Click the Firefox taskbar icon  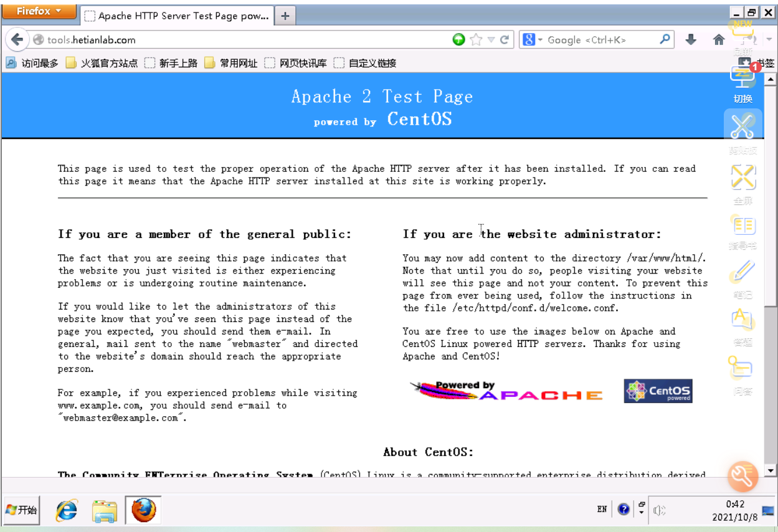pyautogui.click(x=143, y=511)
